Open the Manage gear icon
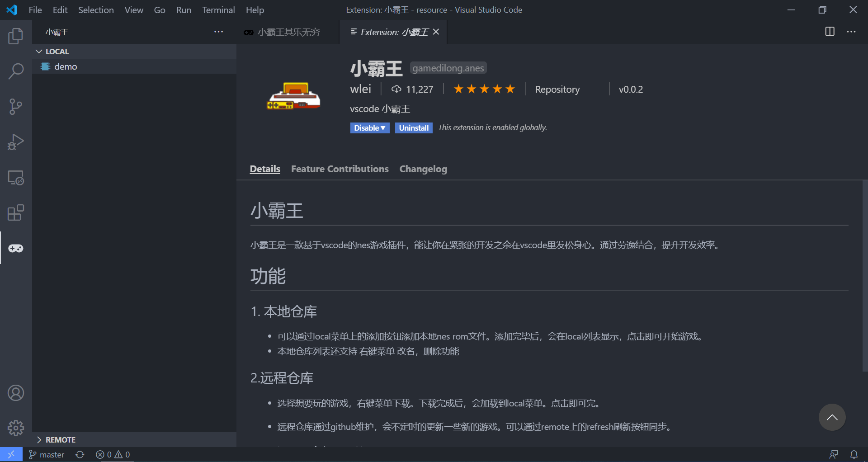Image resolution: width=868 pixels, height=462 pixels. pyautogui.click(x=16, y=428)
